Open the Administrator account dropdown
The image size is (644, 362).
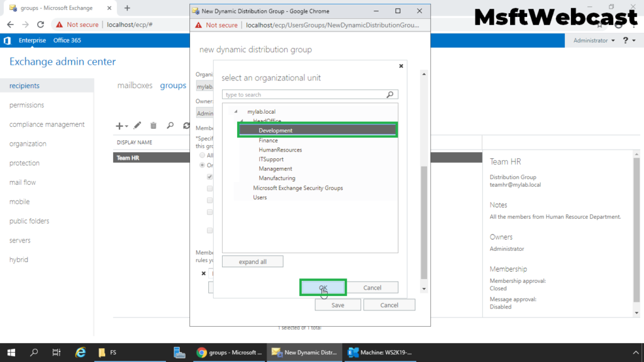tap(594, 41)
